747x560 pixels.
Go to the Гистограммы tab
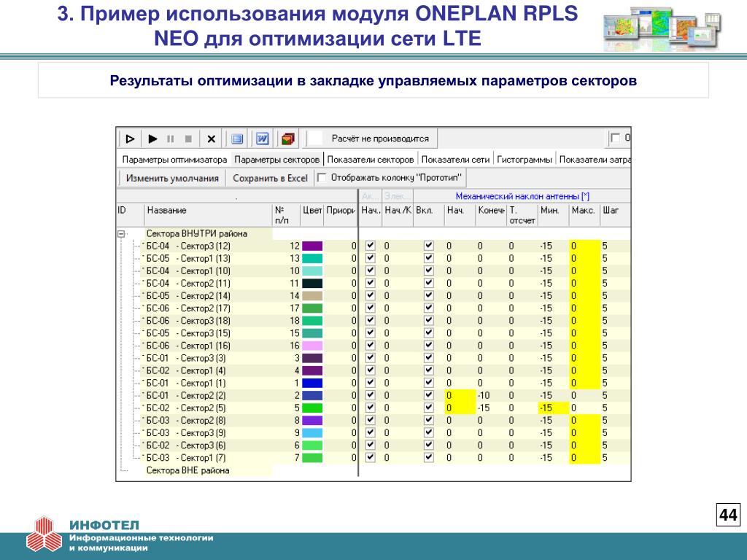524,160
